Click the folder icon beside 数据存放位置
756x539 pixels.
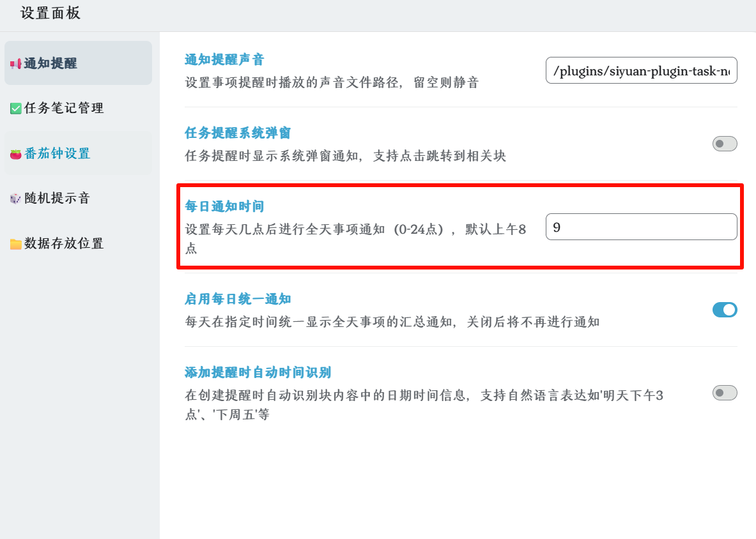[16, 244]
